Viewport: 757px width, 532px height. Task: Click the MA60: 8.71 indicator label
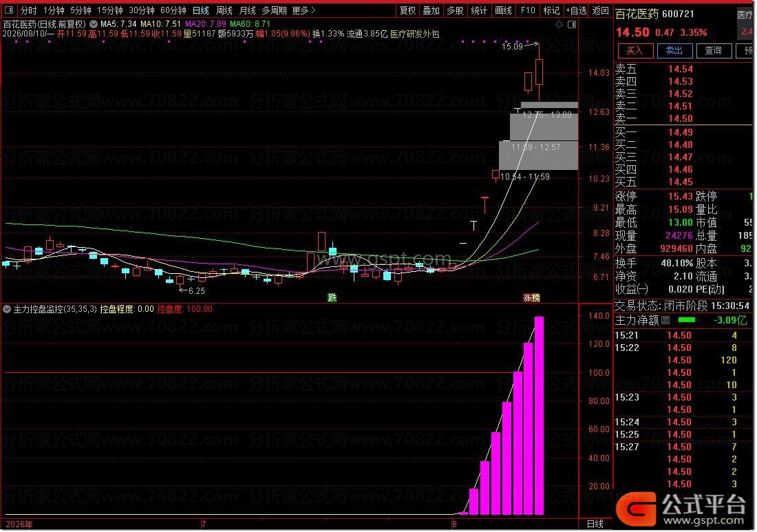pos(250,23)
